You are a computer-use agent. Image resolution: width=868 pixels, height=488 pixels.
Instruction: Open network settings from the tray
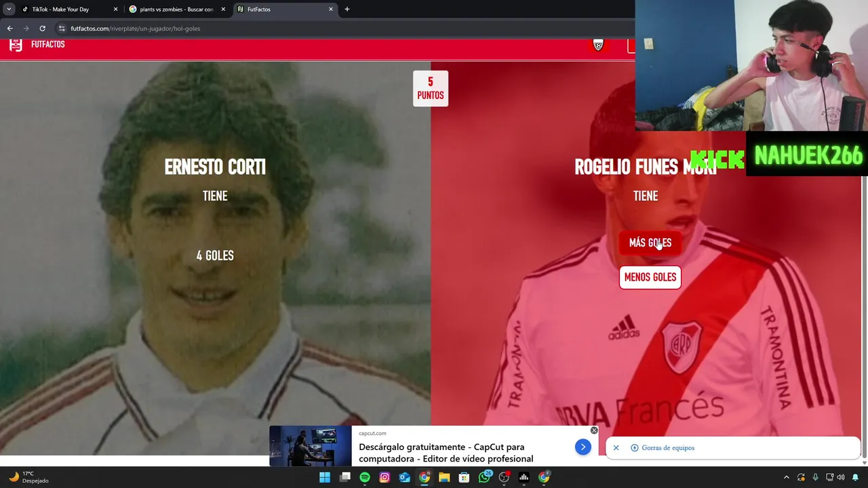829,477
